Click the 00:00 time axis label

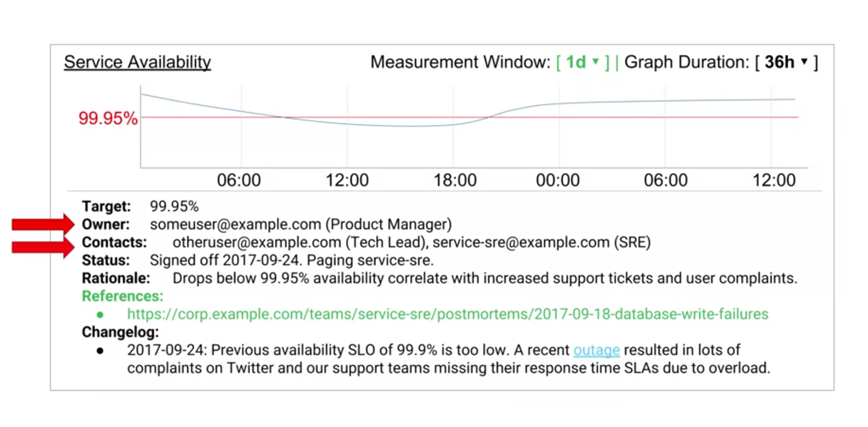point(558,180)
